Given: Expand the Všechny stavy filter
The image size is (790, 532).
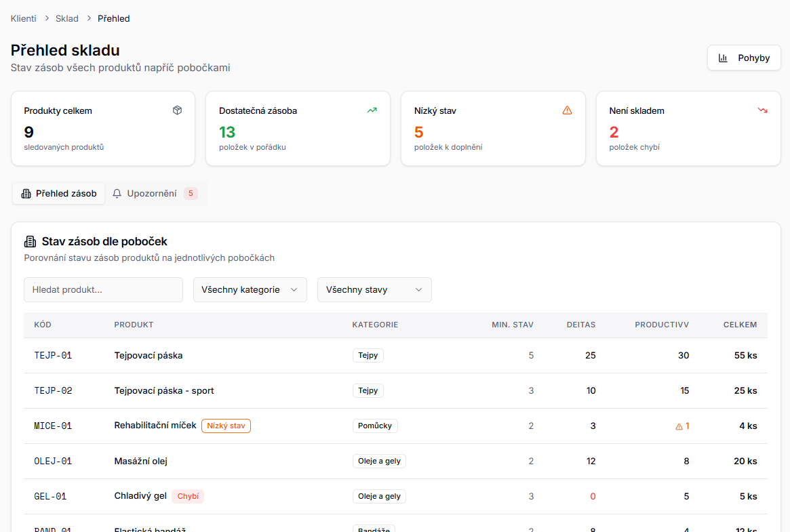Looking at the screenshot, I should click(374, 290).
